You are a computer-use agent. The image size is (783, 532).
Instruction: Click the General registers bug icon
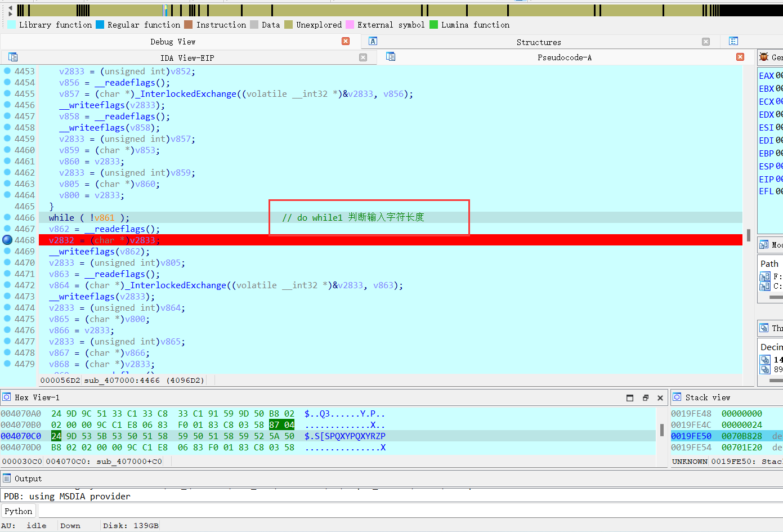[764, 57]
